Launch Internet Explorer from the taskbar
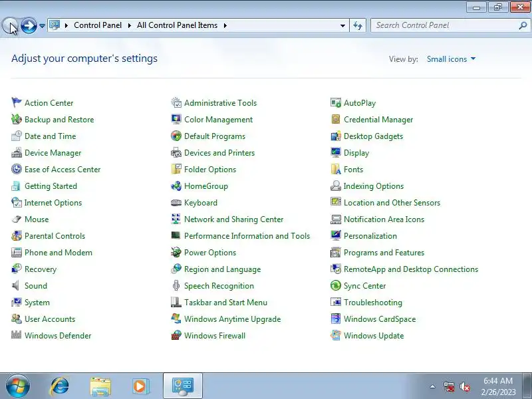Viewport: 532px width, 399px height. click(x=59, y=386)
